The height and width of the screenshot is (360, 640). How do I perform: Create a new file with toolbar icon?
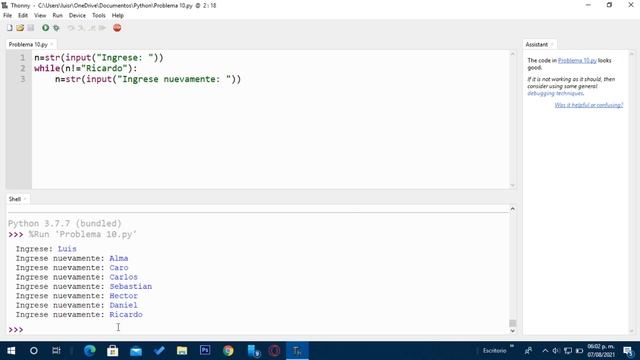tap(9, 28)
